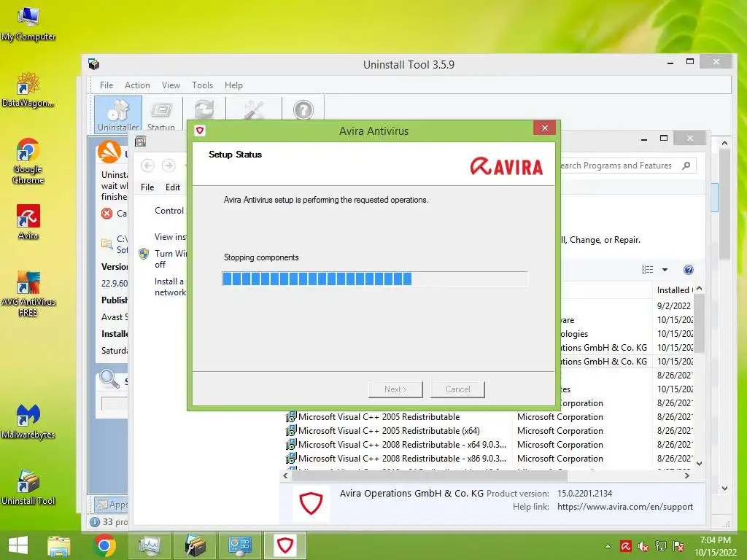Click Forward arrow in Programs and Features
Image resolution: width=747 pixels, height=560 pixels.
coord(169,166)
